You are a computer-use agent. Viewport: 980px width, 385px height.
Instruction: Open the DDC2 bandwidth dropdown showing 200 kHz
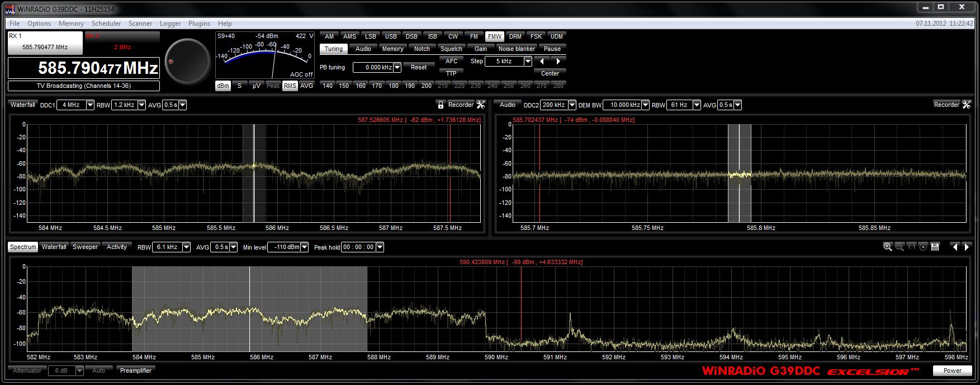(x=572, y=105)
